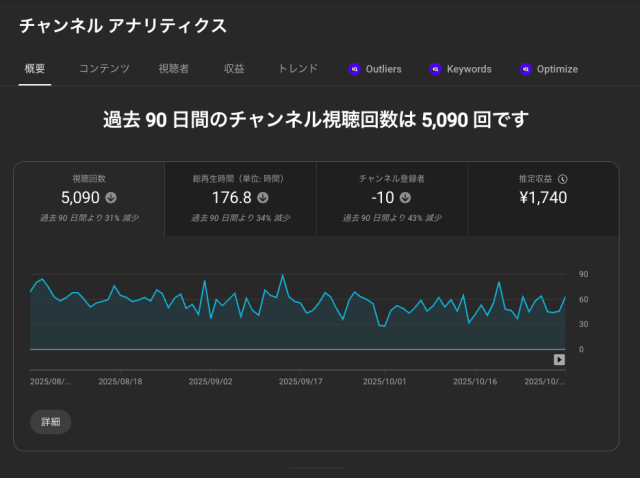Go to the 収益 tab
640x478 pixels.
(234, 69)
